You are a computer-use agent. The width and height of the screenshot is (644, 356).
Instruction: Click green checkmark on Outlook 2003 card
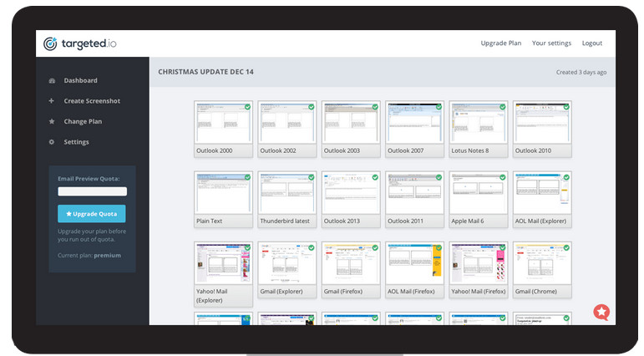coord(375,107)
